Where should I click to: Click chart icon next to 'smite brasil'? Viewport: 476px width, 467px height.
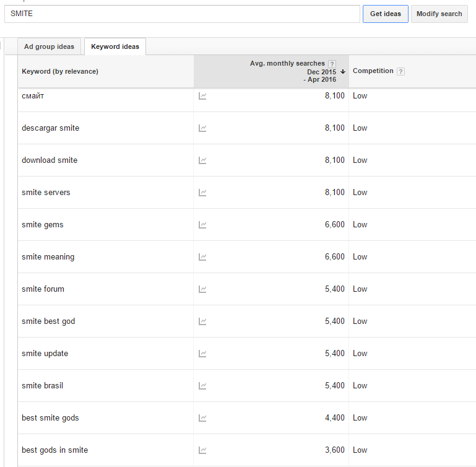tap(202, 386)
